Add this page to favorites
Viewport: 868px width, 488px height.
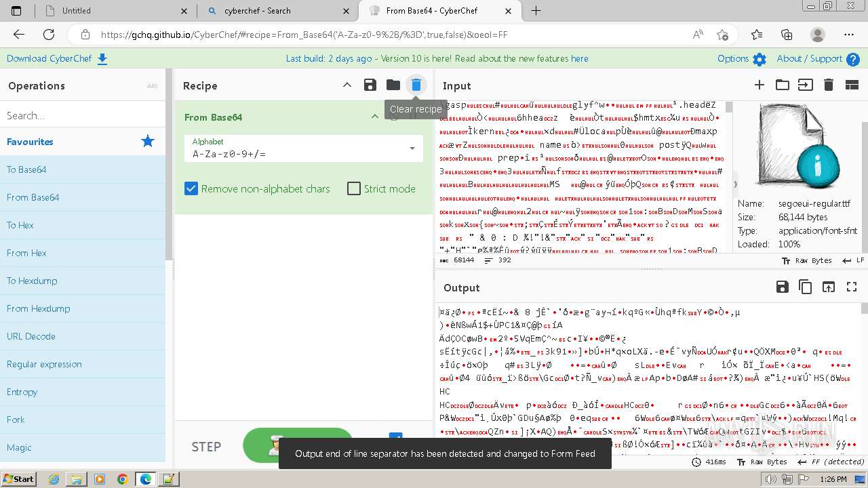(x=722, y=35)
